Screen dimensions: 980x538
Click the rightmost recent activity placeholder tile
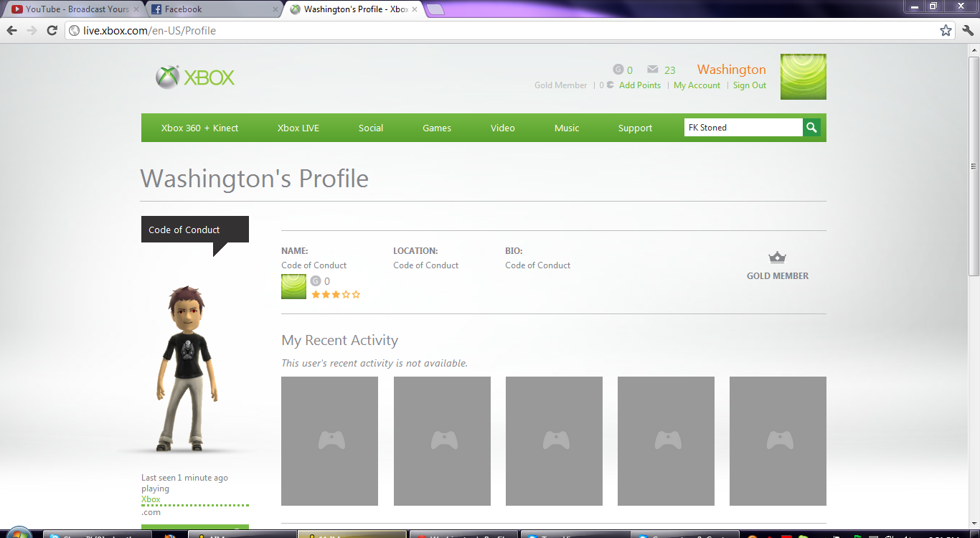tap(778, 441)
